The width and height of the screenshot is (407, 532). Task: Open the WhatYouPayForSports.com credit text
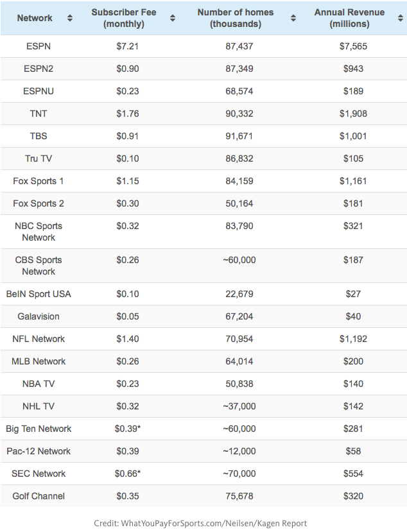200,524
